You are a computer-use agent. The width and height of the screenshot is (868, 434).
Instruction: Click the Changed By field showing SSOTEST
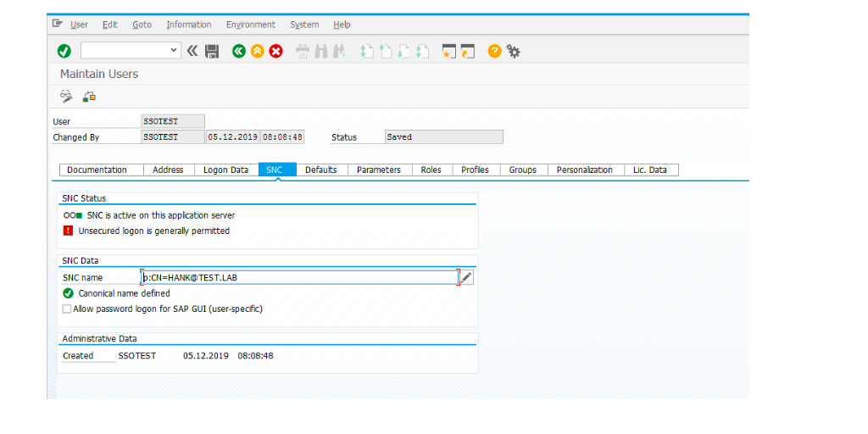pyautogui.click(x=173, y=136)
